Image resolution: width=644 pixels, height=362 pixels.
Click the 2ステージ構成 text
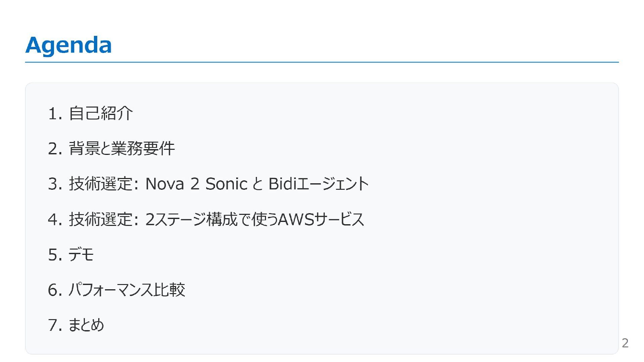192,219
